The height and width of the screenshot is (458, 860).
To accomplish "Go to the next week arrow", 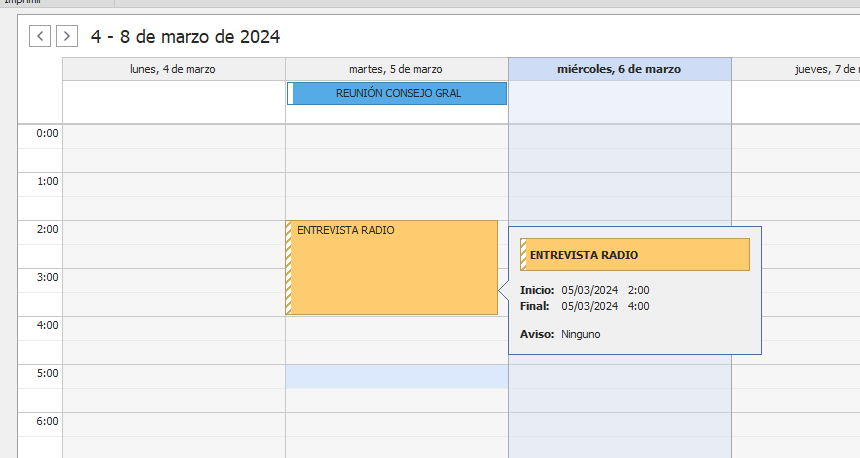I will click(67, 36).
